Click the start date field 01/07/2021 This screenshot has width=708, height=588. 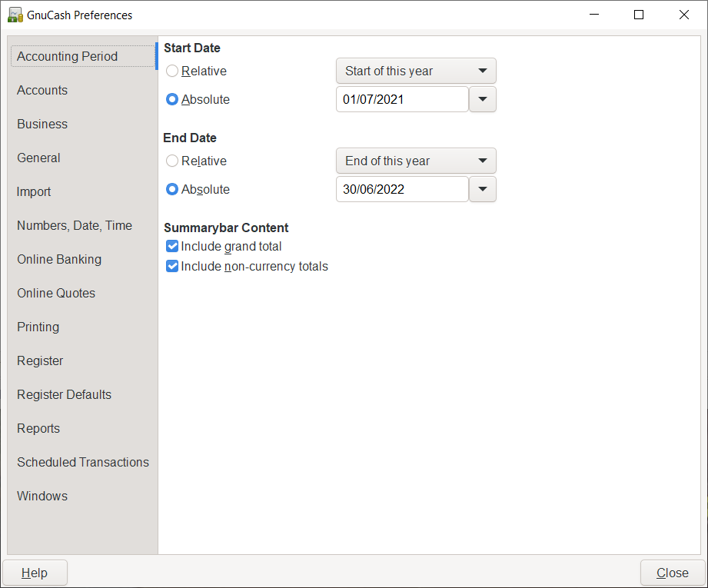point(401,100)
